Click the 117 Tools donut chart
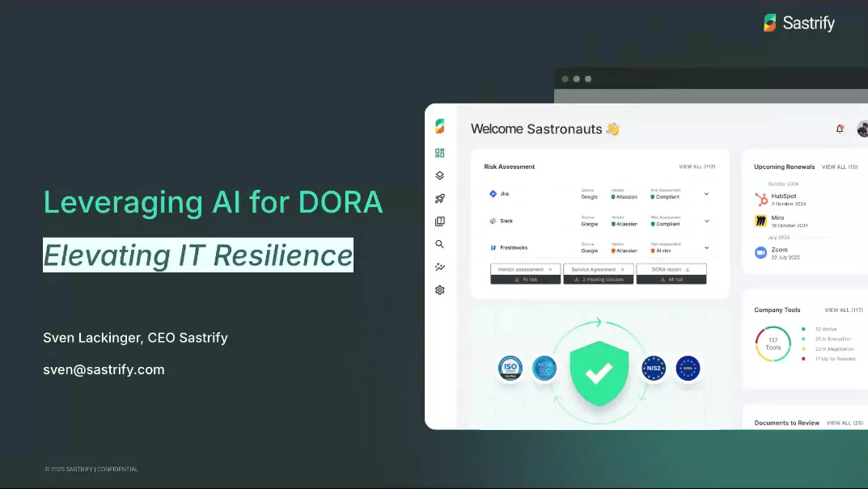The image size is (868, 489). coord(773,344)
